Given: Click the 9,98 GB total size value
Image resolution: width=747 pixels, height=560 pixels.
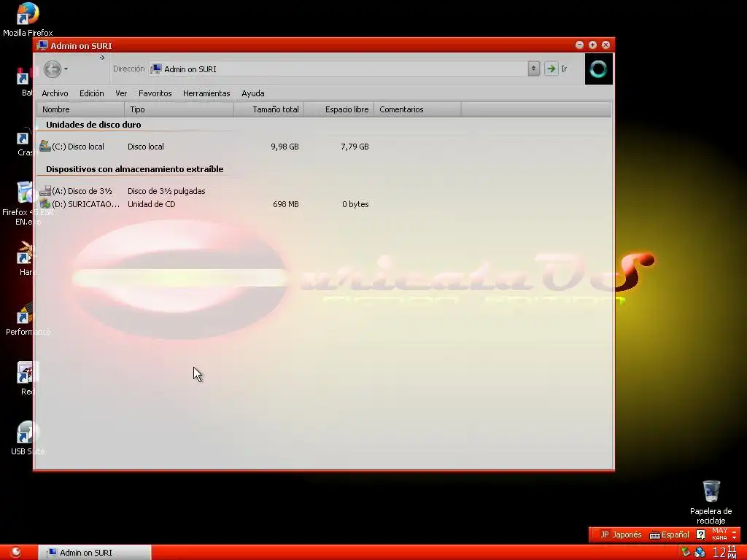Looking at the screenshot, I should pos(285,147).
